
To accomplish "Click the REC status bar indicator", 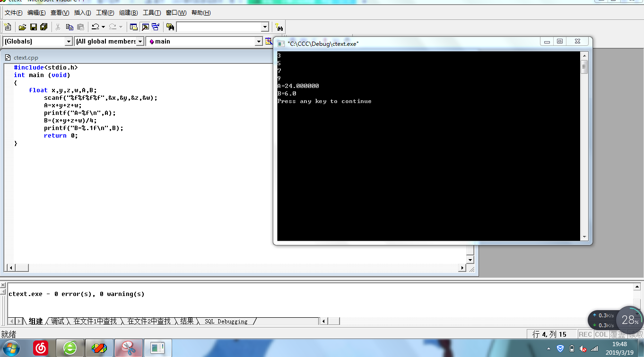I will (x=585, y=334).
